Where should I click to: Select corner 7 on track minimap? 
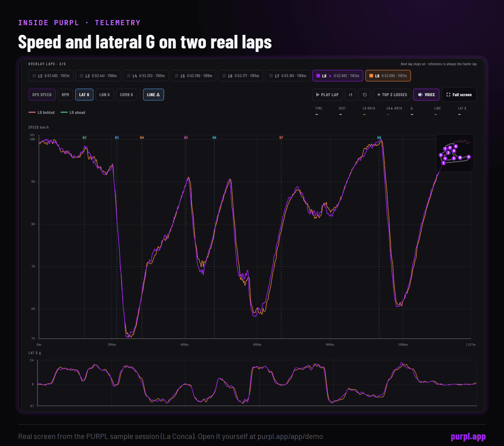445,149
